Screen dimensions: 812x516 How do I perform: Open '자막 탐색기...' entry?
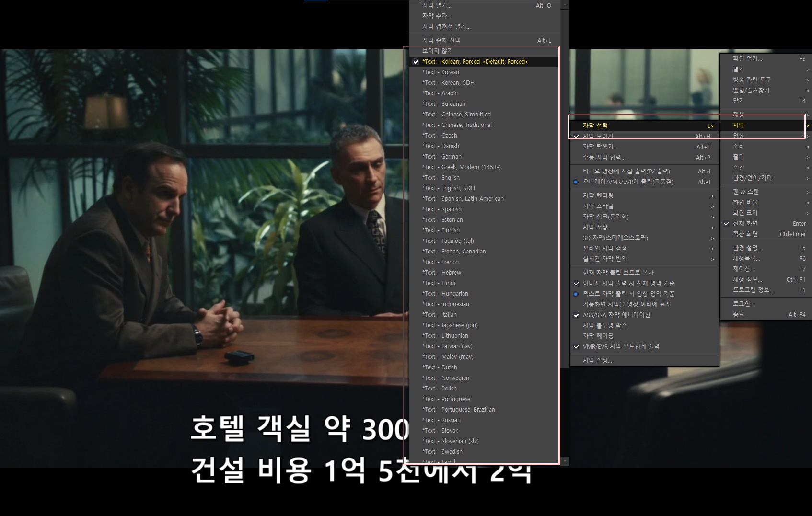(x=644, y=147)
